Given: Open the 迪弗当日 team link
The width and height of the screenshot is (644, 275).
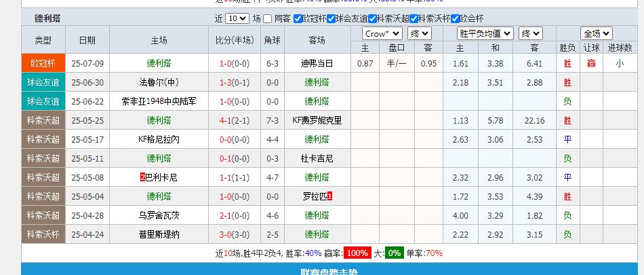Looking at the screenshot, I should coord(317,63).
